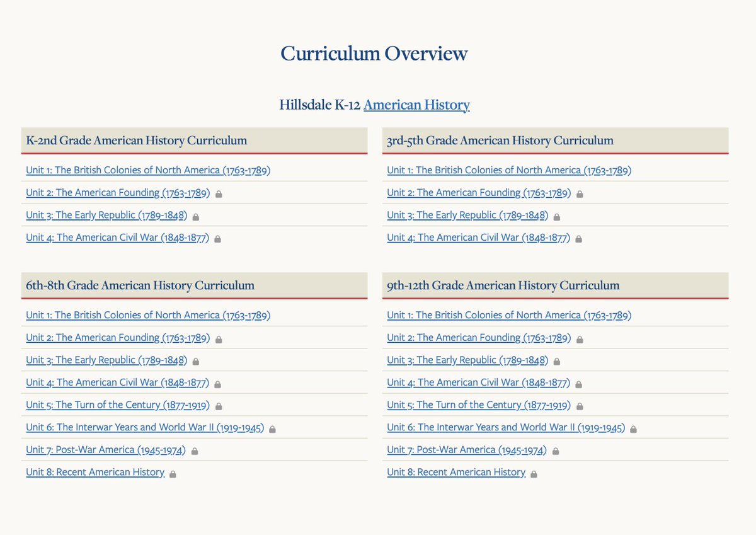The width and height of the screenshot is (756, 535).
Task: Open K-2nd Grade Unit 2: The American Founding
Action: click(x=118, y=193)
